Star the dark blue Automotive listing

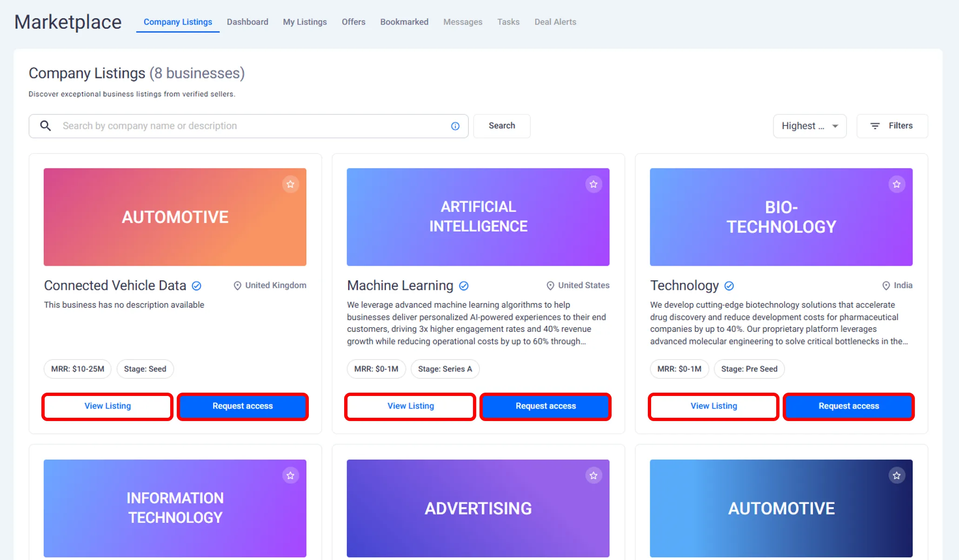point(897,475)
